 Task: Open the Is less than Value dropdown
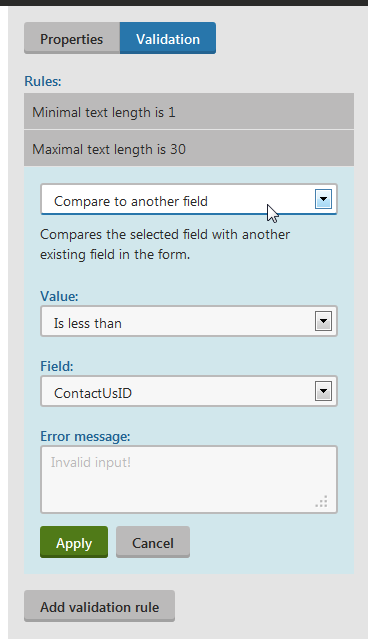point(189,322)
